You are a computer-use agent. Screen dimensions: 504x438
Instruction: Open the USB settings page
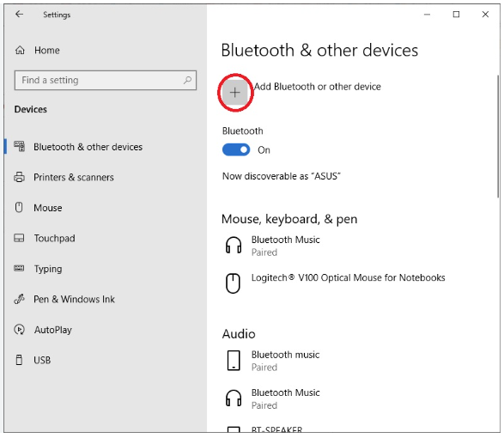42,360
